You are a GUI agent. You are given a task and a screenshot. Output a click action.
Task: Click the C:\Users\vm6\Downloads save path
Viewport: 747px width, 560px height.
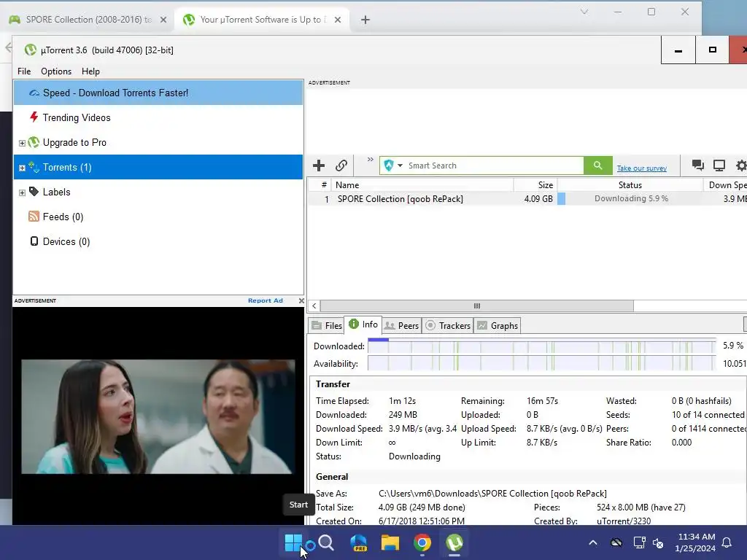coord(492,494)
